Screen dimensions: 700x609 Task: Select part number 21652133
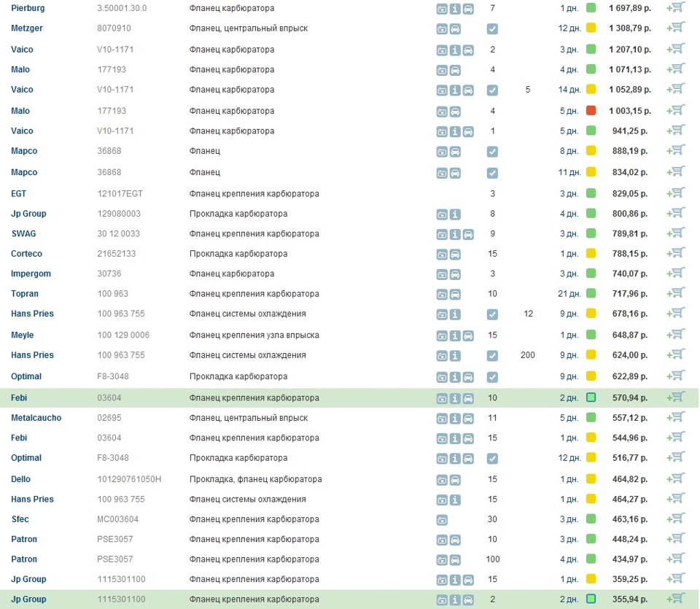117,254
